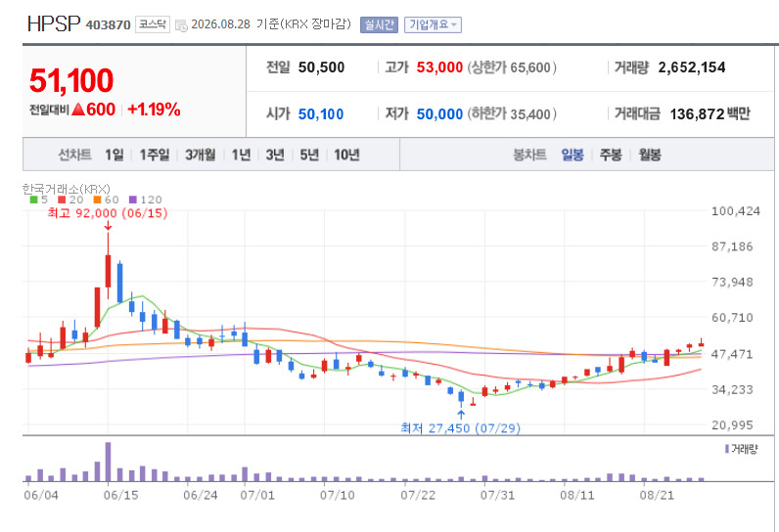
Task: Select the 3년 line chart tab
Action: click(275, 155)
